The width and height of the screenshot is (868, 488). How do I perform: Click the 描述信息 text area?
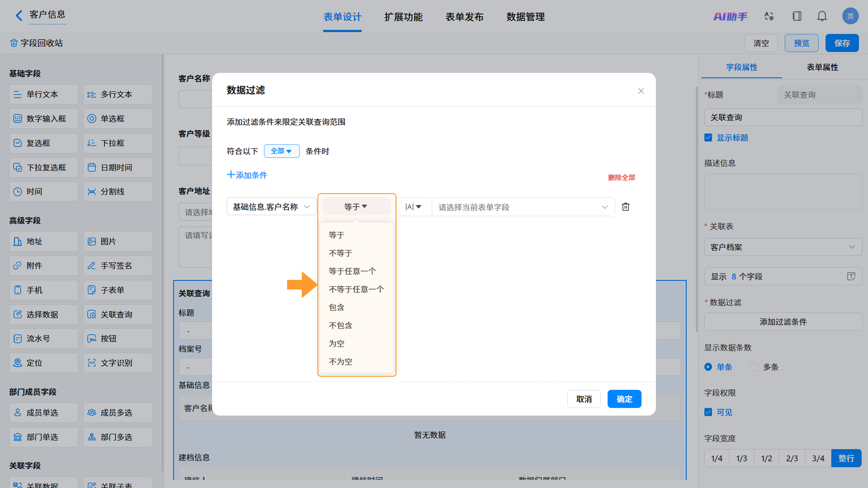783,192
